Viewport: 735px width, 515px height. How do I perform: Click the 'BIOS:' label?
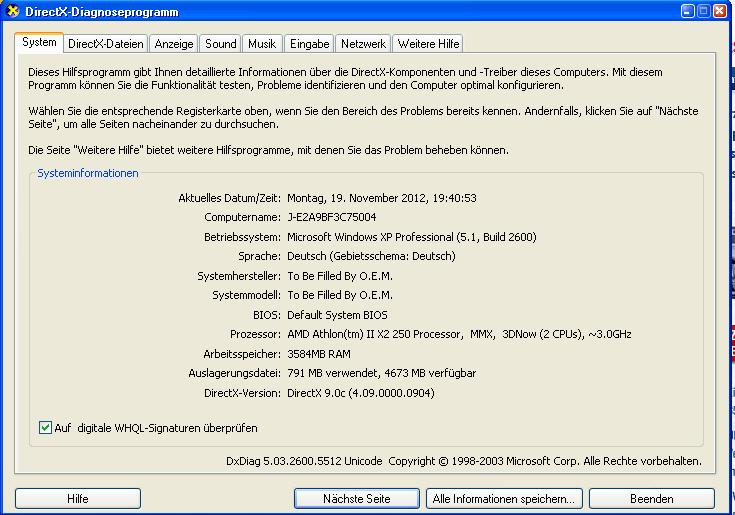pos(267,315)
